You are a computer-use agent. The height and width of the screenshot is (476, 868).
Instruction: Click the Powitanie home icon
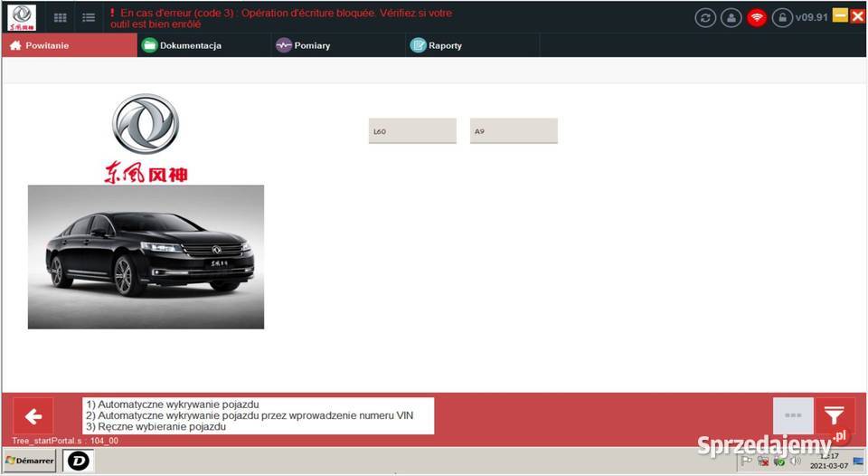pyautogui.click(x=15, y=45)
